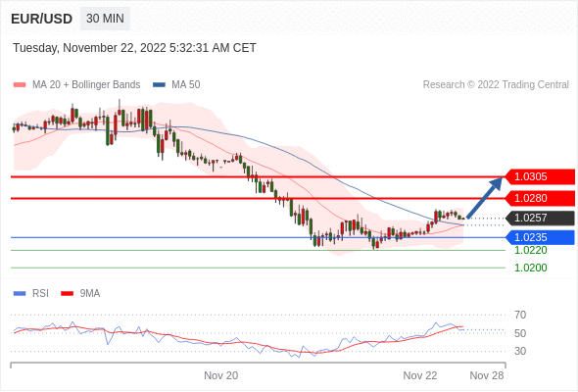Click the RSI legend label

40,294
